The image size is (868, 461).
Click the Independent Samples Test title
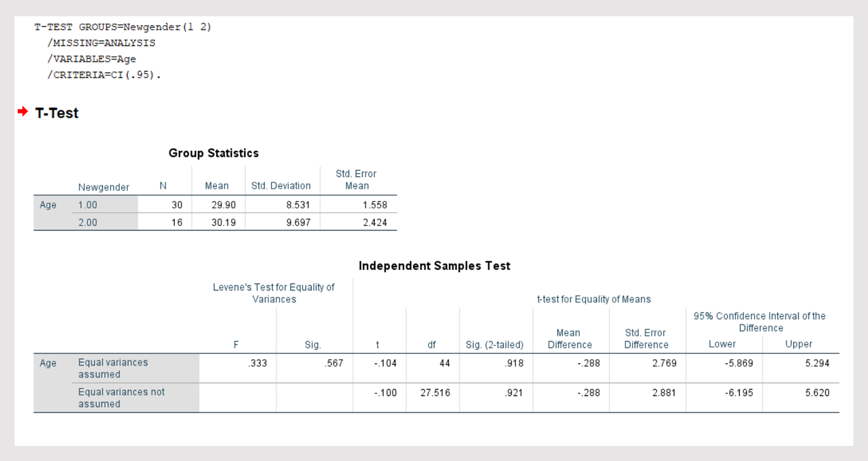(435, 266)
